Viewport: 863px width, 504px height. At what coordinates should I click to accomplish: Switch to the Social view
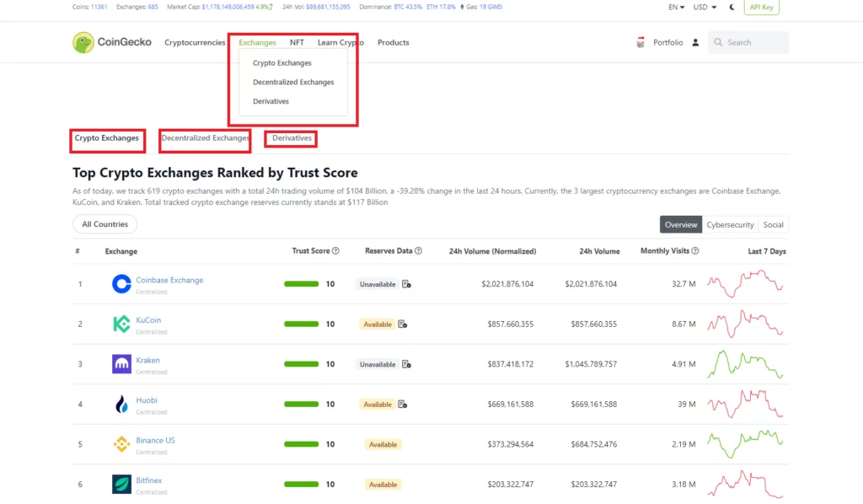(773, 225)
